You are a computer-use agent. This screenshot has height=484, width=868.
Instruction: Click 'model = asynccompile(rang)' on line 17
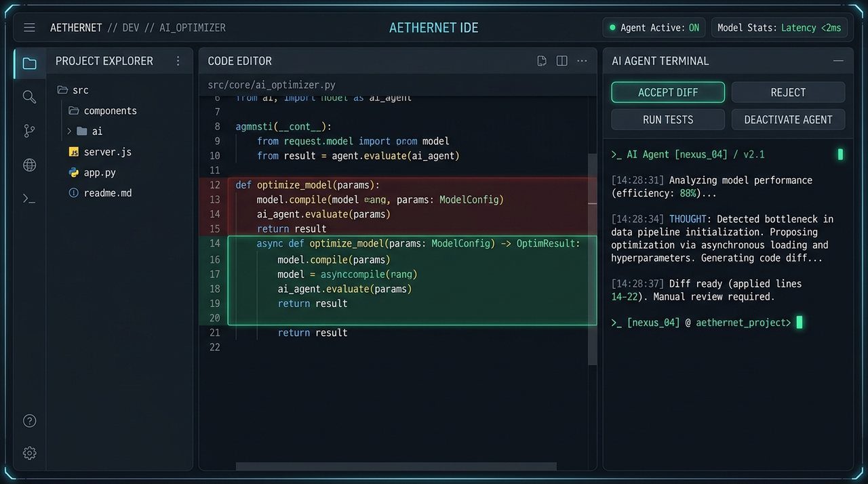coord(347,275)
